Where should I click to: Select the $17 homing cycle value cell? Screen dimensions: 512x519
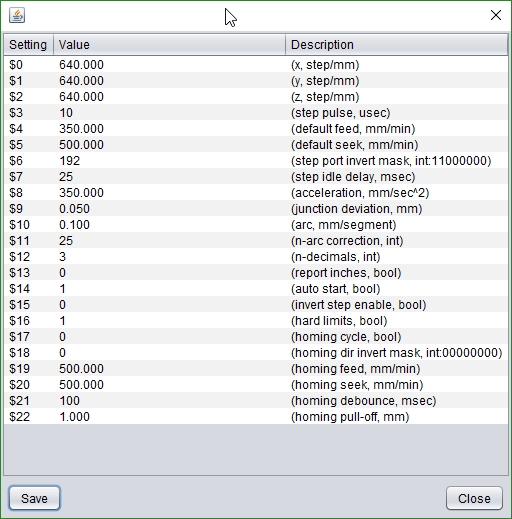pyautogui.click(x=170, y=336)
